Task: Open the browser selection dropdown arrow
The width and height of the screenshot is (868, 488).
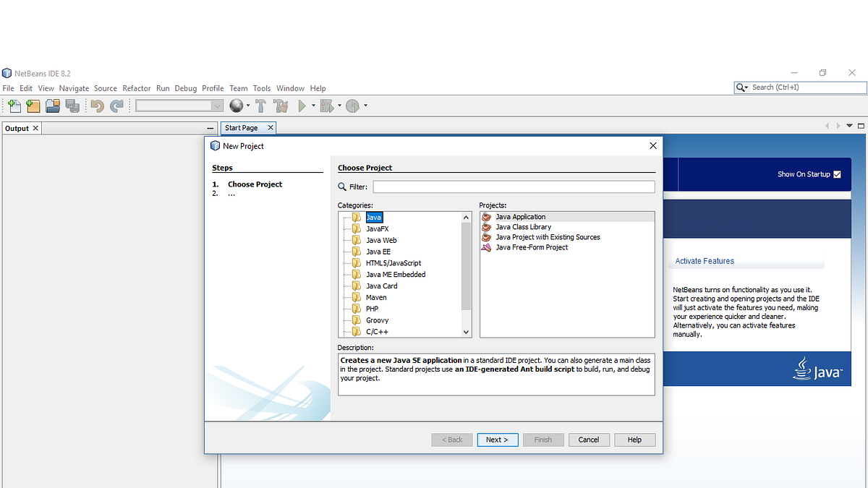Action: (x=248, y=106)
